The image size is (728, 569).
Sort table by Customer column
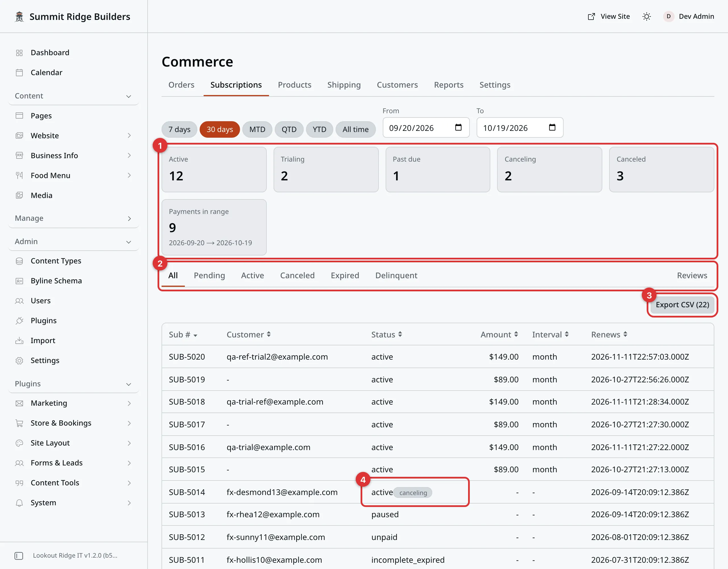tap(249, 335)
